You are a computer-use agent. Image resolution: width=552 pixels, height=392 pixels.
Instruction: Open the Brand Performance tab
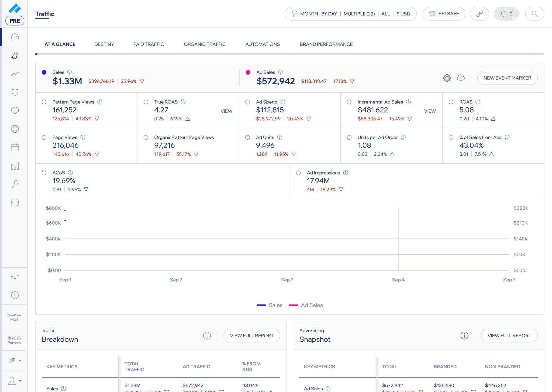(x=326, y=44)
